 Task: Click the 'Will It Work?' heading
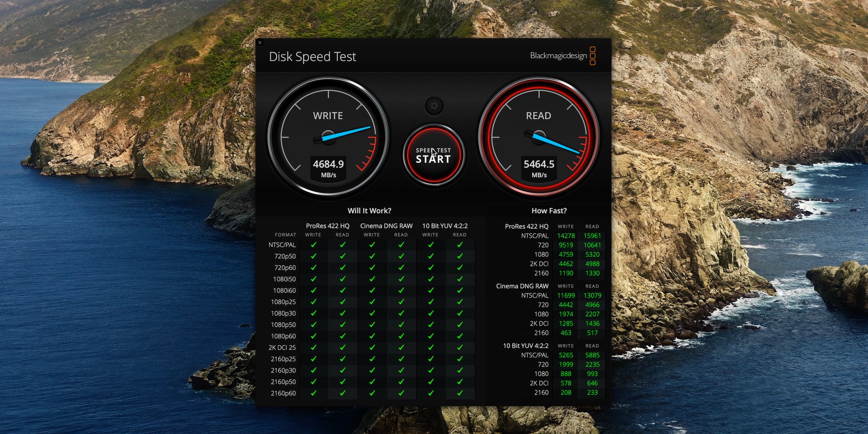click(369, 211)
